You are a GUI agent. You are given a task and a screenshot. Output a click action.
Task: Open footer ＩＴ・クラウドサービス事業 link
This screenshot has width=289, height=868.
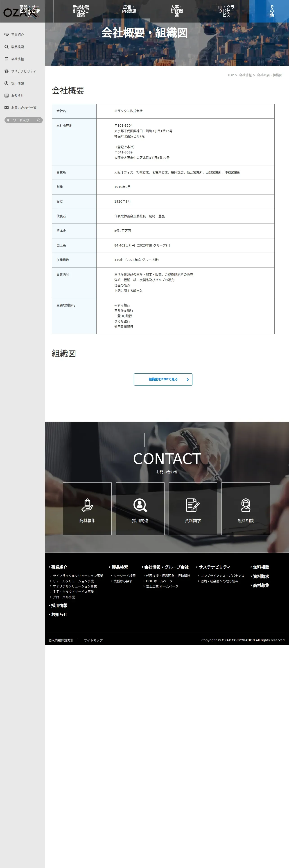tap(73, 592)
